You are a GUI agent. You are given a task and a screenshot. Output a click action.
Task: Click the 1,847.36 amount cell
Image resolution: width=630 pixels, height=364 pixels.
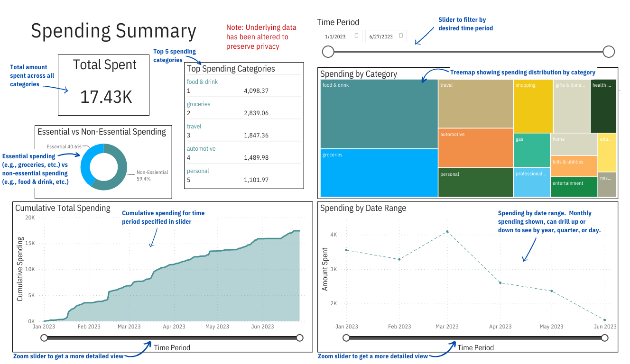(x=256, y=135)
